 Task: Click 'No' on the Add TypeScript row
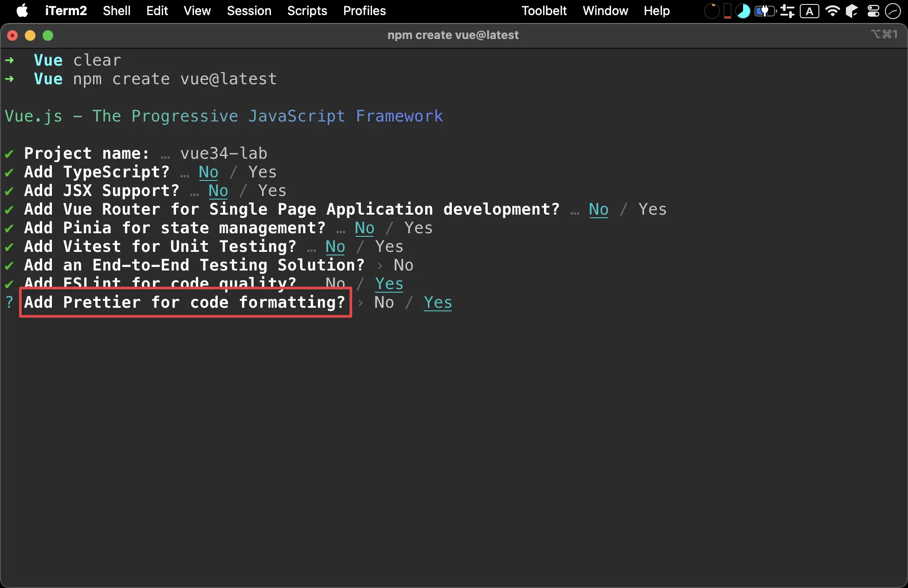pos(208,172)
